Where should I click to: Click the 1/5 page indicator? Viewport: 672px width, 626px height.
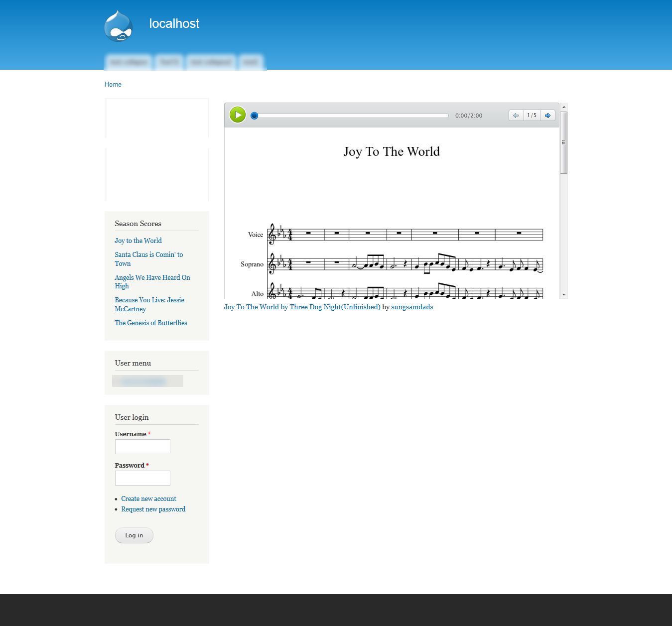532,116
